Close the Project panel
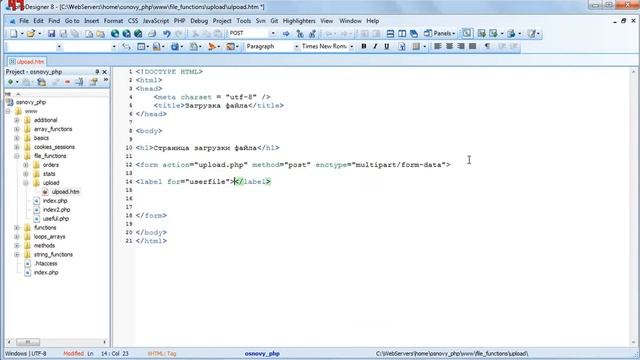The width and height of the screenshot is (640, 360). (104, 72)
